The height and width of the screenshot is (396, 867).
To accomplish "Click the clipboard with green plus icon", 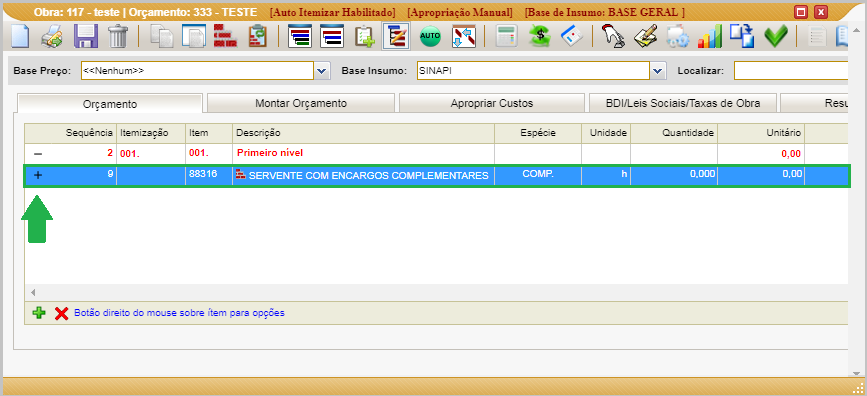I will (x=364, y=38).
